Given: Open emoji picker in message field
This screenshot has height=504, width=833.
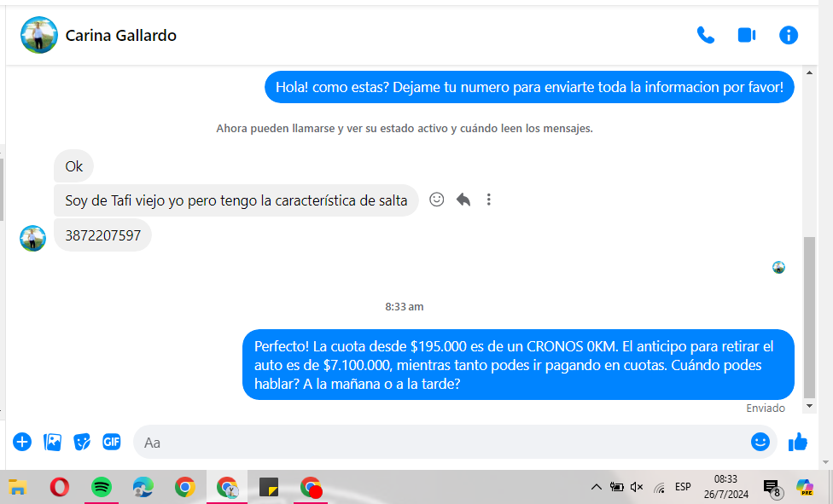Looking at the screenshot, I should pos(760,442).
